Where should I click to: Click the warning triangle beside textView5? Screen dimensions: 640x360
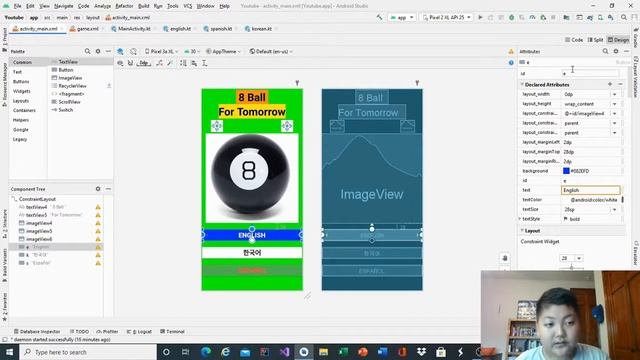[98, 215]
